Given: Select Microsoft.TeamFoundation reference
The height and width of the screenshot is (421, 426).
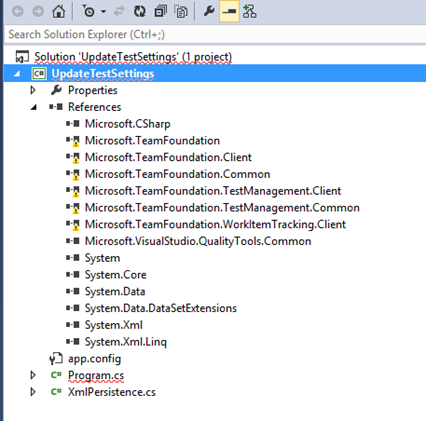Looking at the screenshot, I should (x=152, y=140).
